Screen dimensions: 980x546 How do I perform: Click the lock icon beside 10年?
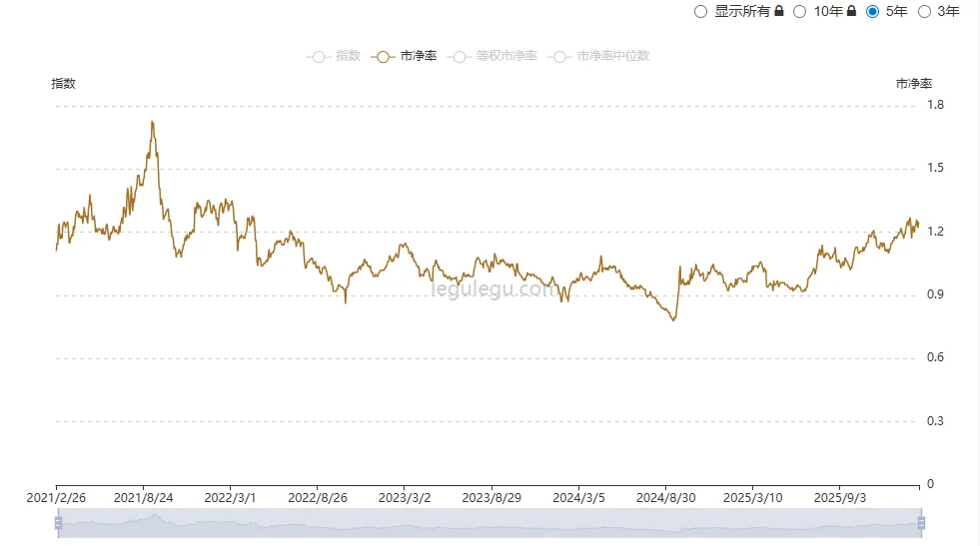point(851,11)
